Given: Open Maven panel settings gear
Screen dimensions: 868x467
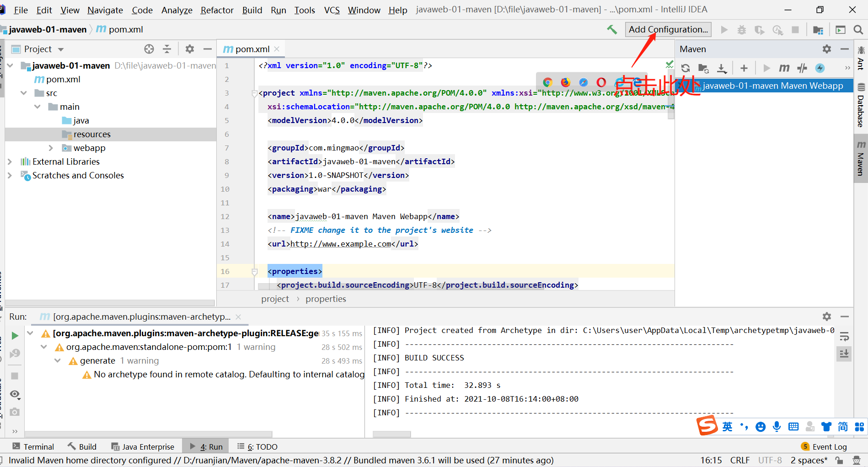Looking at the screenshot, I should coord(827,49).
